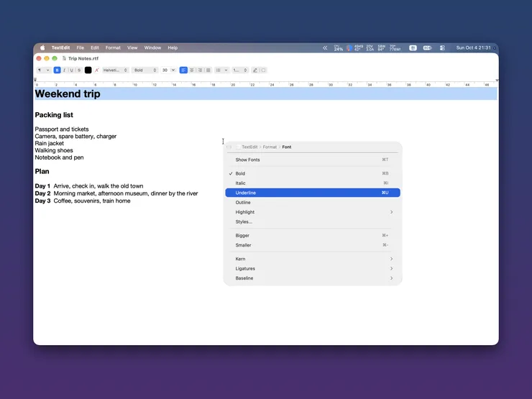Click the double chevron collapse icon in menu bar
Image resolution: width=532 pixels, height=399 pixels.
pos(325,48)
